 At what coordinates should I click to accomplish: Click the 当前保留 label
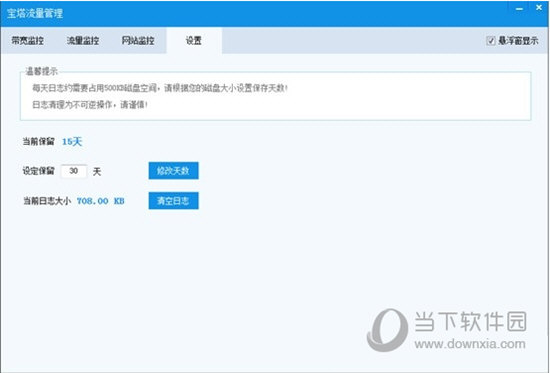39,141
